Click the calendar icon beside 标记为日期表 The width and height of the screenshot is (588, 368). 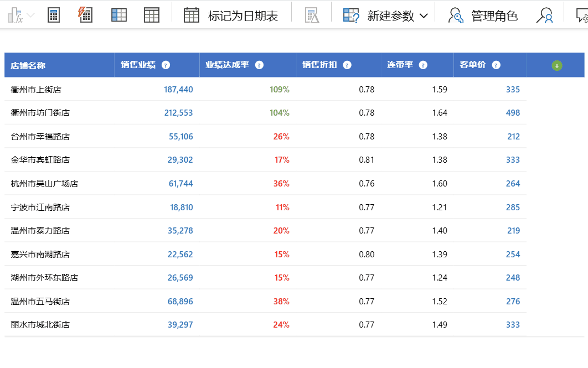coord(191,15)
